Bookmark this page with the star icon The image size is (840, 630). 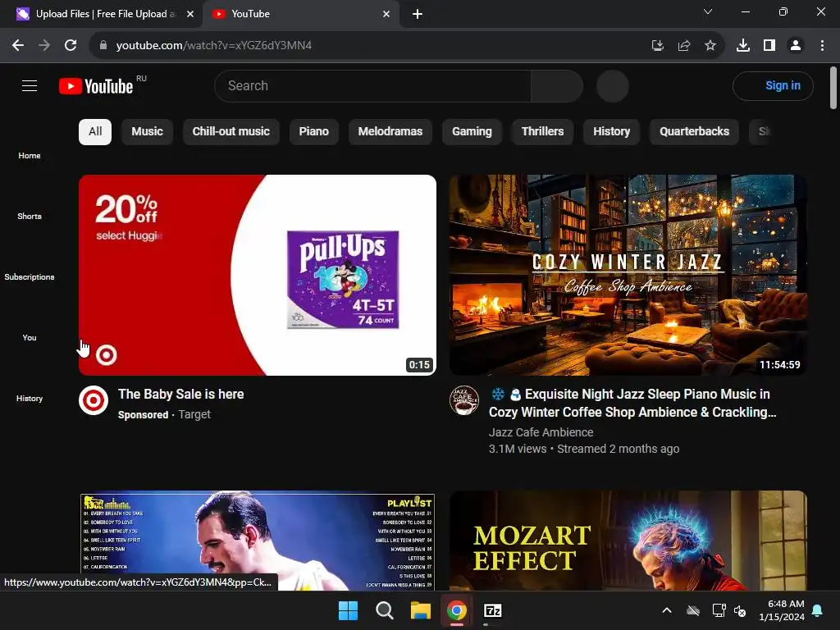pyautogui.click(x=710, y=46)
